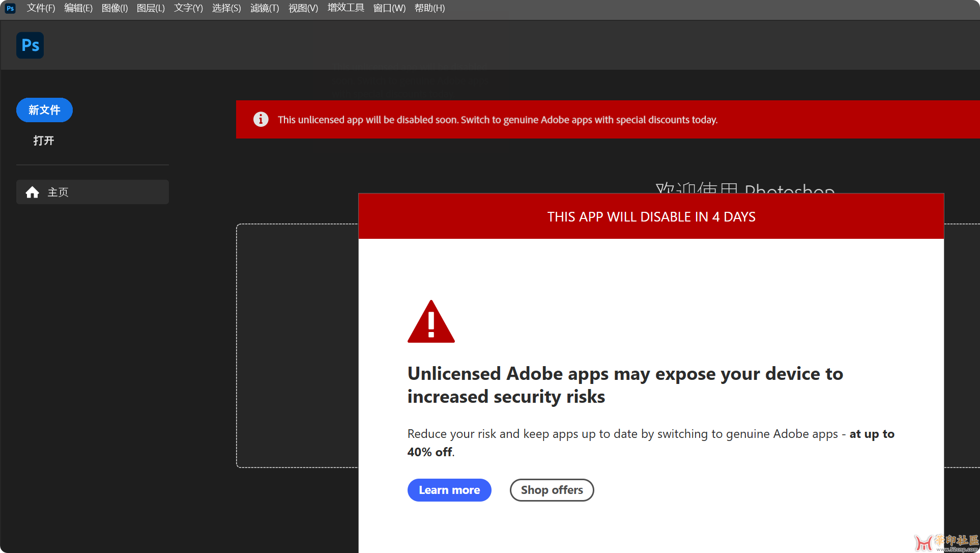
Task: Click the 欢迎使用 Photoshop welcome title
Action: (x=745, y=188)
